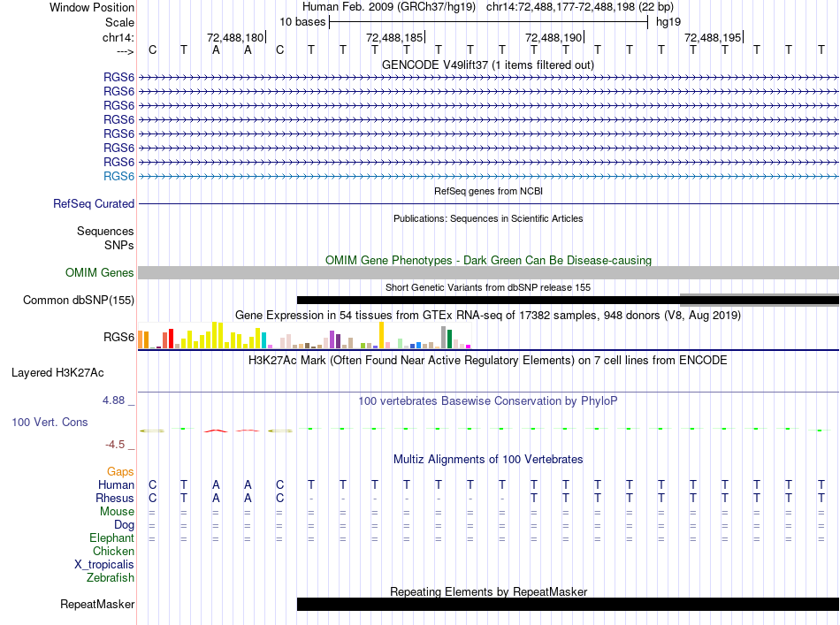Click the 'Rhesus' alignment row label
This screenshot has height=625, width=840.
[x=115, y=498]
